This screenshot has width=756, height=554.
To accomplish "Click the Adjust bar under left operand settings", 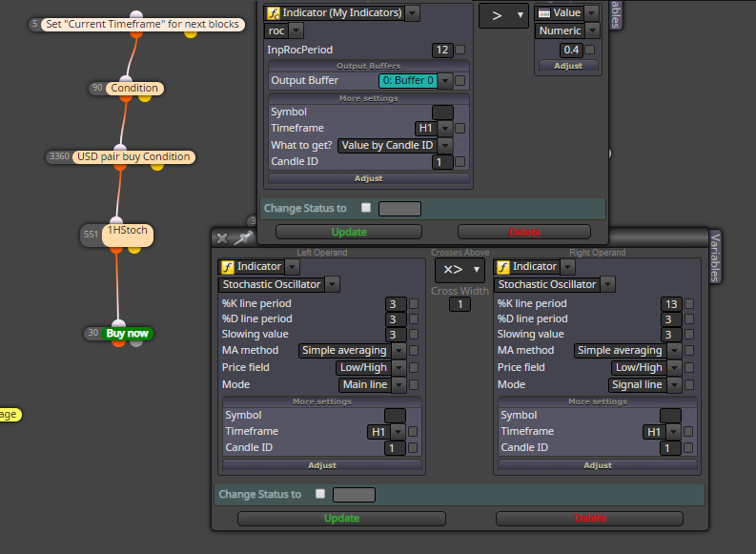I will pos(322,465).
